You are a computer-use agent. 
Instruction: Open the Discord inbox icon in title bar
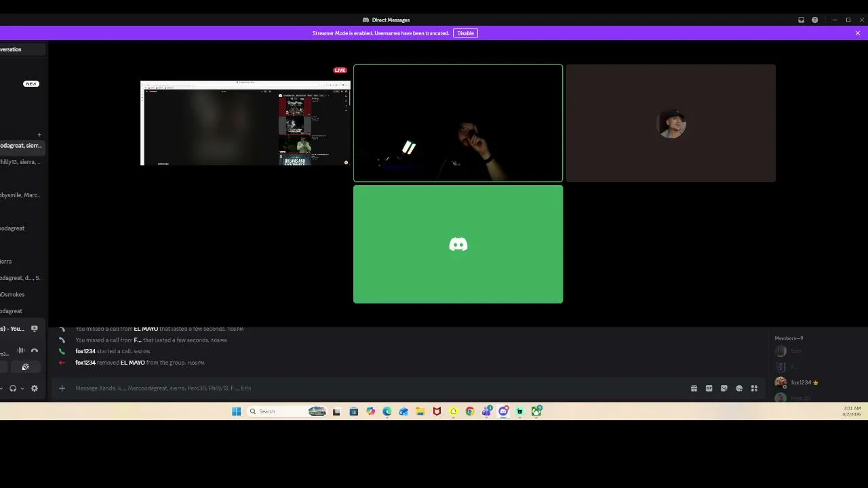[x=801, y=20]
